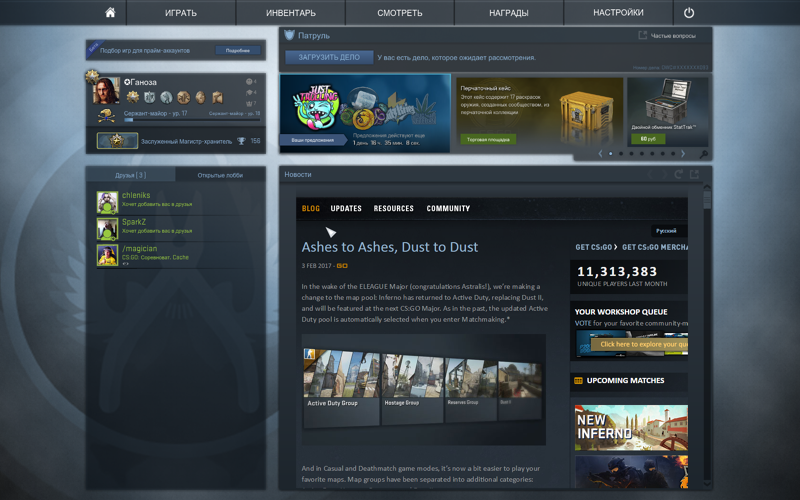Image resolution: width=800 pixels, height=500 pixels.
Task: Open Ashes to Ashes, Dust to Dust article
Action: (x=390, y=247)
